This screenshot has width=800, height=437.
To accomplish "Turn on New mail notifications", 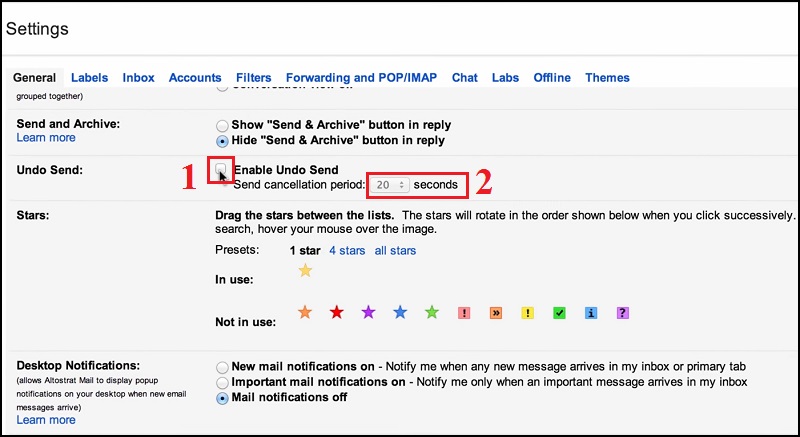I will [222, 367].
